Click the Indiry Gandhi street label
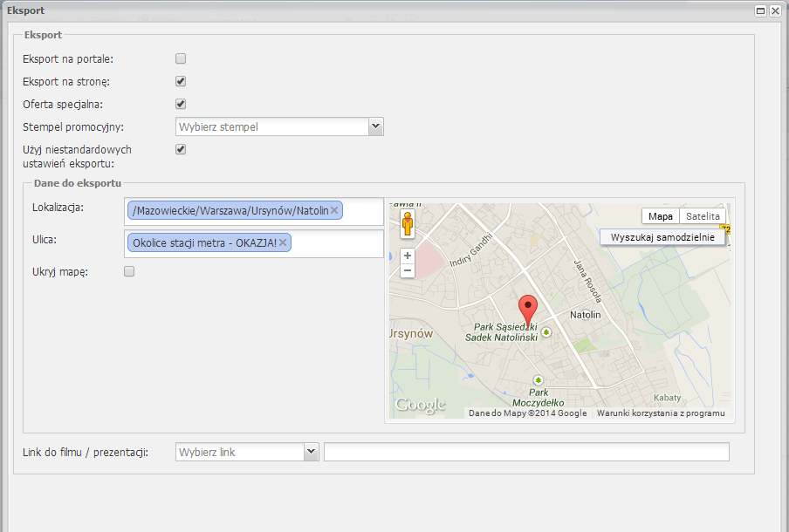789x532 pixels. pyautogui.click(x=470, y=250)
